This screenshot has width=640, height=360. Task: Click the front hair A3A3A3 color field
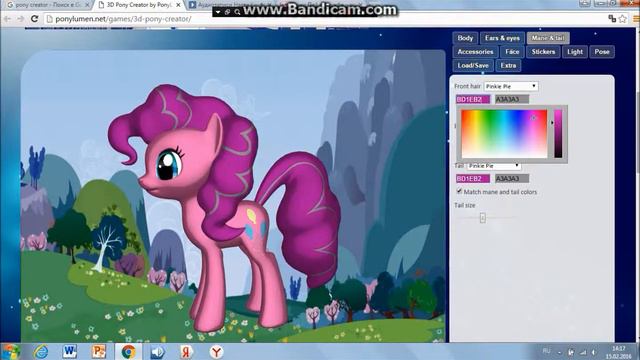pos(512,99)
